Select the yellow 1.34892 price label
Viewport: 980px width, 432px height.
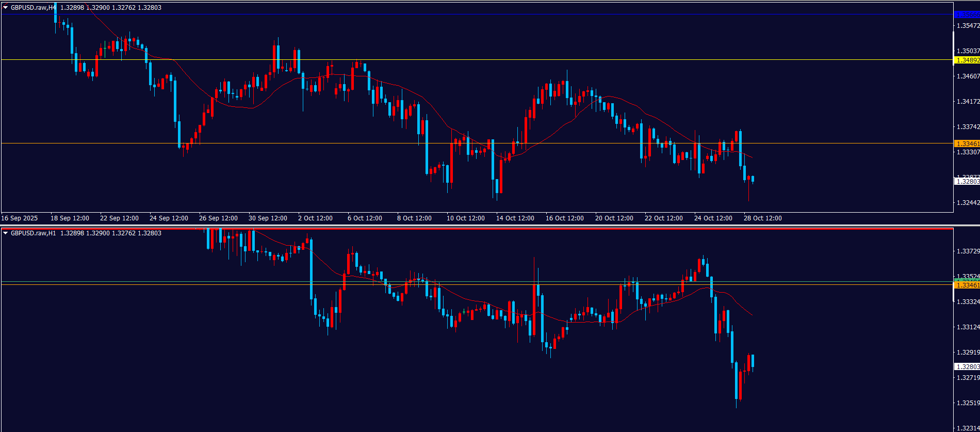point(967,60)
